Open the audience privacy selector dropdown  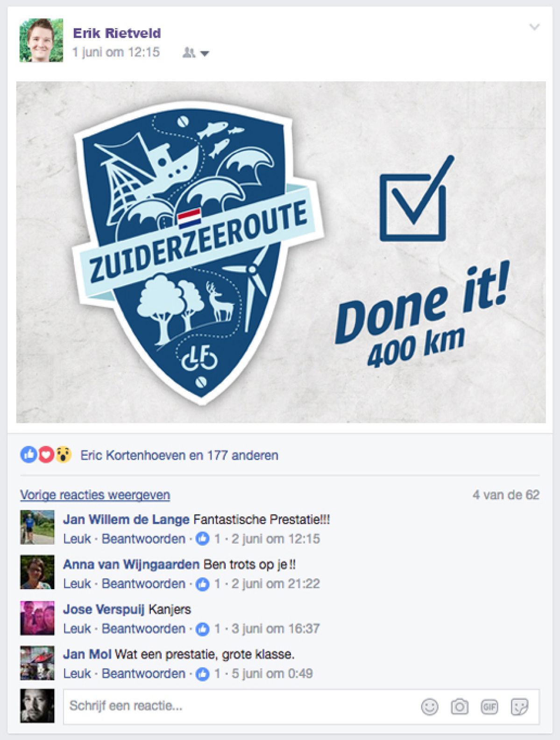click(x=195, y=53)
